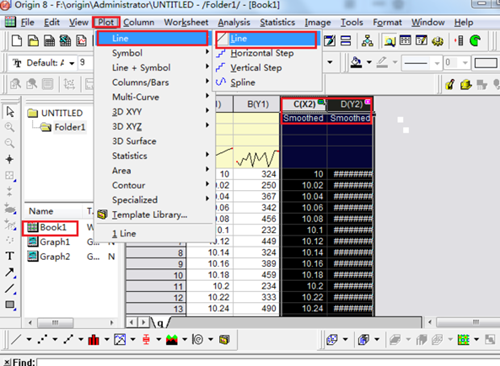Screen dimensions: 500x366
Task: Select the Screen Reader crosshair tool
Action: (x=9, y=159)
